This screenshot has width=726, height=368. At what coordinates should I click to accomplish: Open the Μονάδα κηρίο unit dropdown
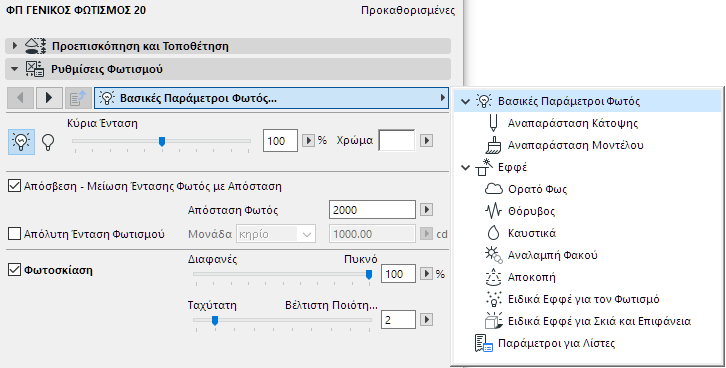click(x=276, y=234)
